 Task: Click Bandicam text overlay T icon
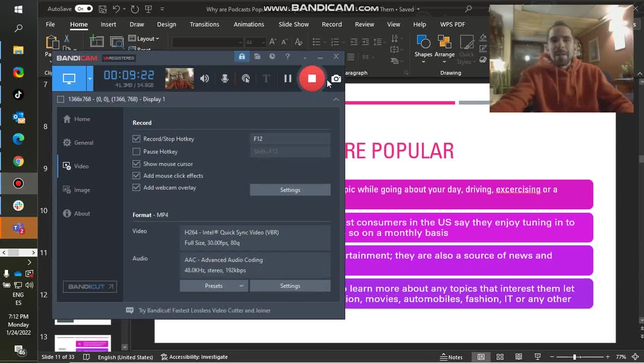click(x=266, y=79)
